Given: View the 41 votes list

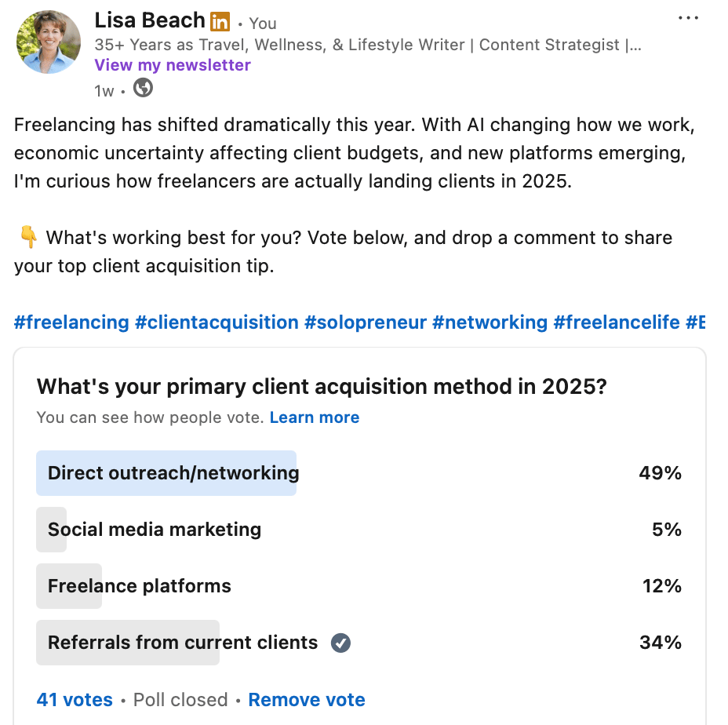Looking at the screenshot, I should coord(75,700).
